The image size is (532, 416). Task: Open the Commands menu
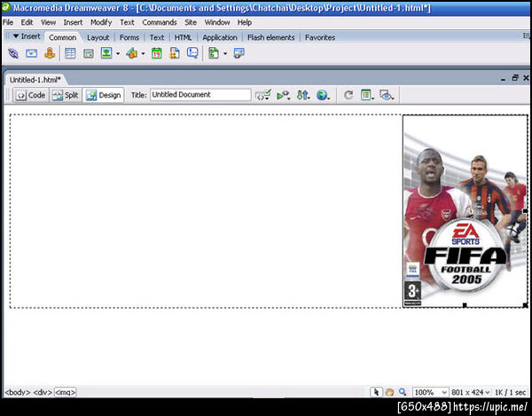(160, 22)
